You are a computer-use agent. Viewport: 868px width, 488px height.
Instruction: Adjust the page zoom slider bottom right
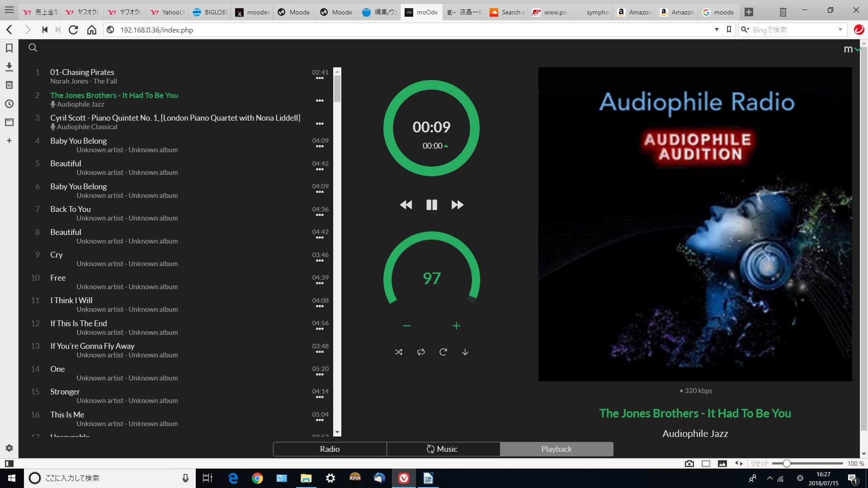(x=788, y=463)
